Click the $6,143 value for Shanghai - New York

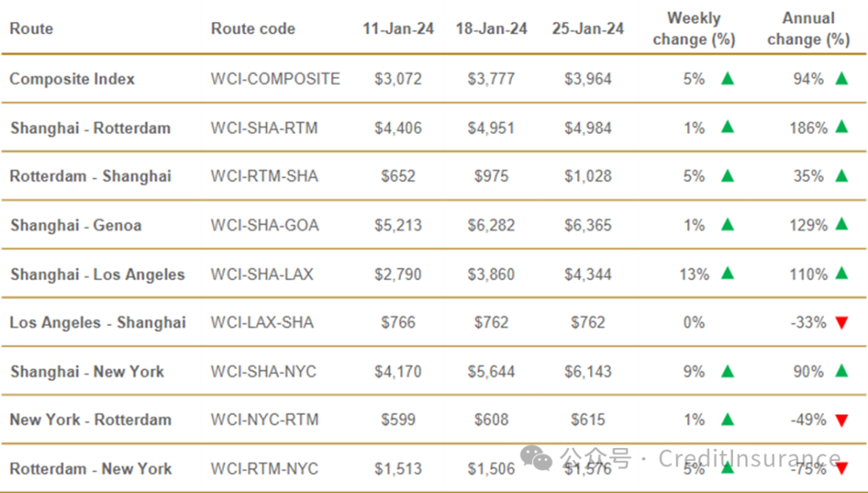click(x=588, y=372)
